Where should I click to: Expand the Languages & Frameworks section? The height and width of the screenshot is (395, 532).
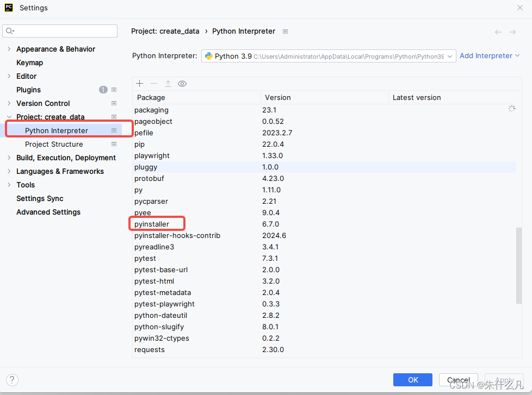click(x=9, y=171)
